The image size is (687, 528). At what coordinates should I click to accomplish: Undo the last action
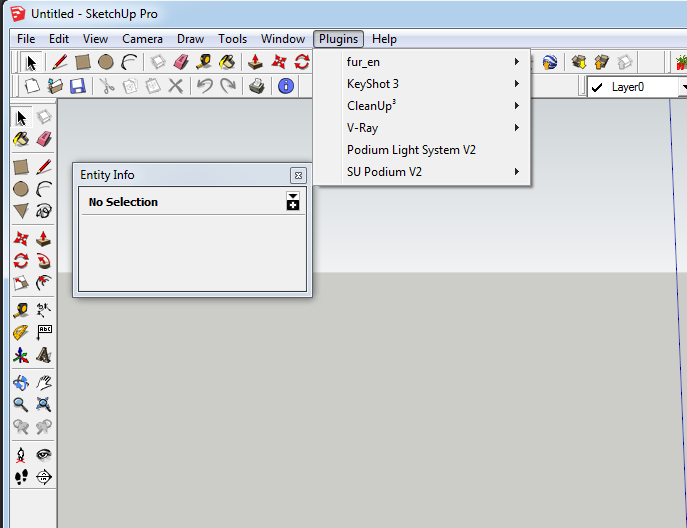point(205,86)
